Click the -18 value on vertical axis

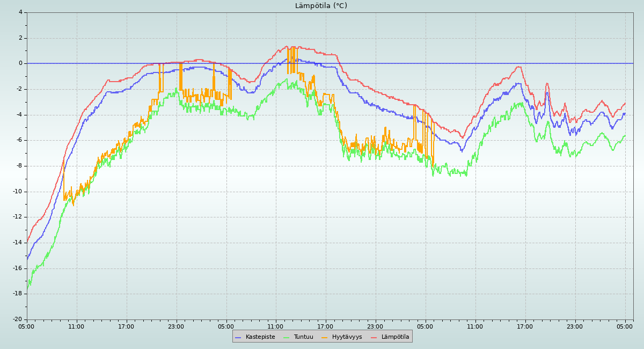[17, 294]
